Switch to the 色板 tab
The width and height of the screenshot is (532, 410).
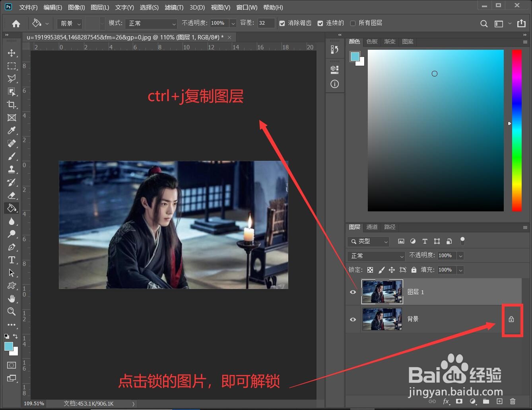(372, 41)
